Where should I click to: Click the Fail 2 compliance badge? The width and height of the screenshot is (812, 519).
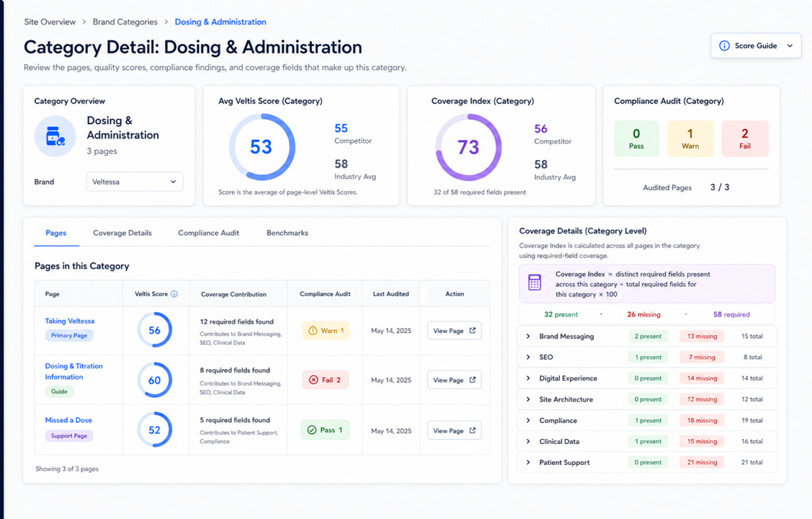(325, 380)
